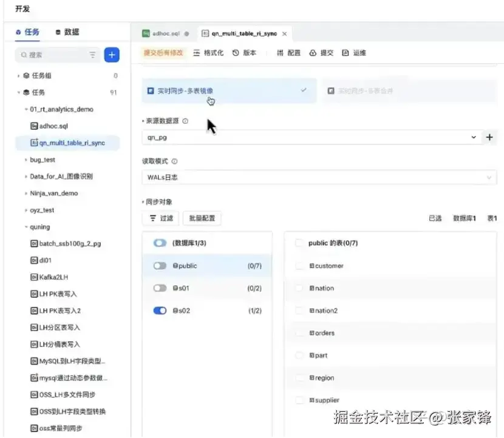Open the OSS_LH多文件同步 task
The image size is (504, 438).
click(63, 395)
